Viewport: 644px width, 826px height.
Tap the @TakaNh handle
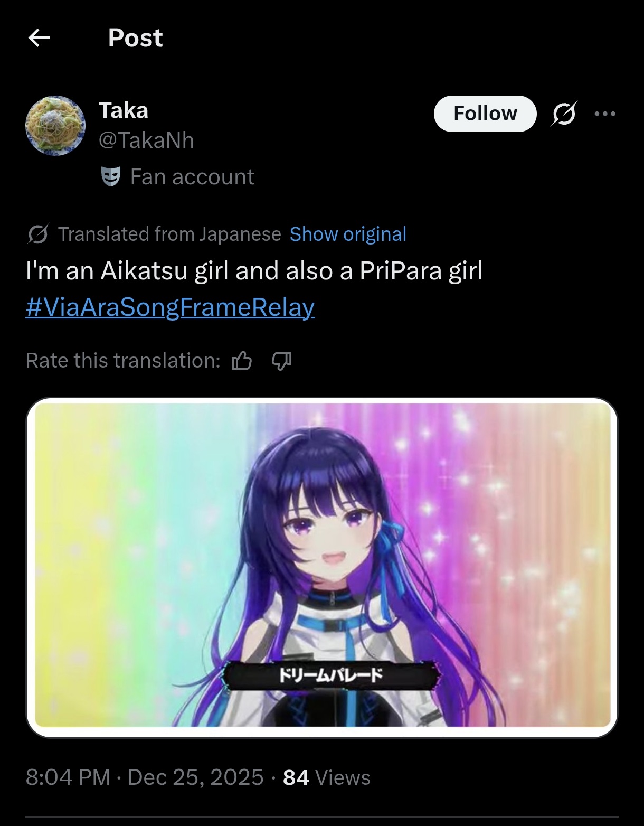(x=146, y=140)
